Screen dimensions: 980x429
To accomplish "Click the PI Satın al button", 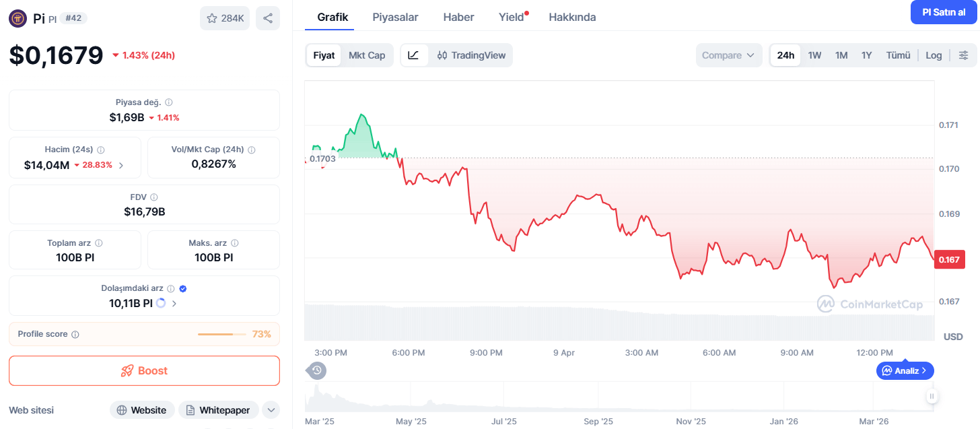I will tap(944, 12).
